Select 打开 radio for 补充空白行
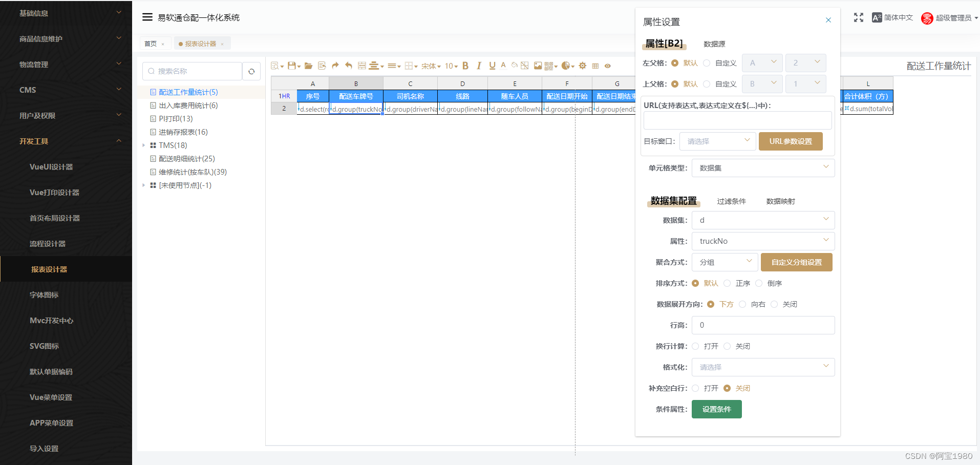This screenshot has height=465, width=980. click(695, 388)
